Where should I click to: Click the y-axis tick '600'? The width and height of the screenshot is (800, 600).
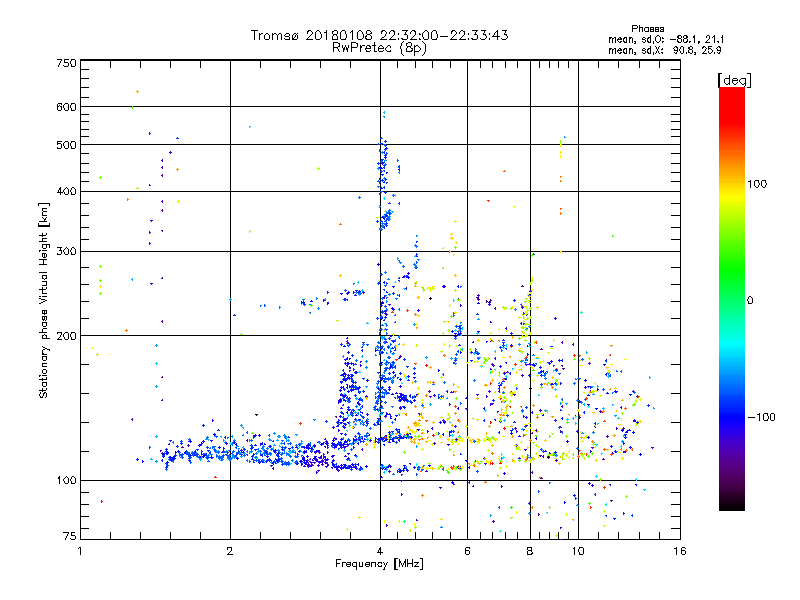(66, 107)
